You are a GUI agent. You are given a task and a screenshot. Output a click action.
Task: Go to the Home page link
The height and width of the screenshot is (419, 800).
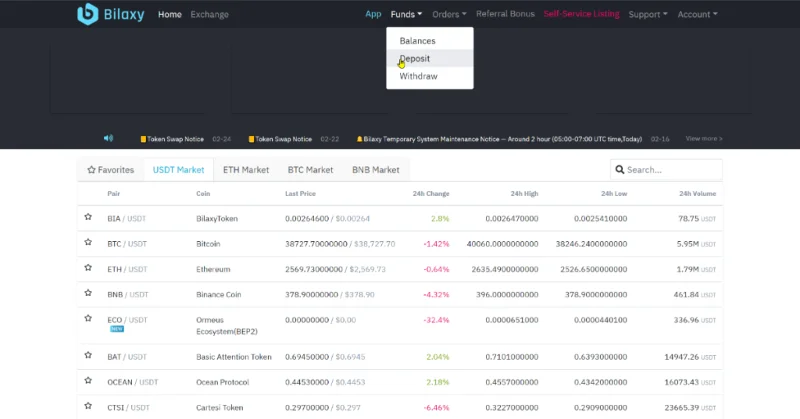coord(170,14)
